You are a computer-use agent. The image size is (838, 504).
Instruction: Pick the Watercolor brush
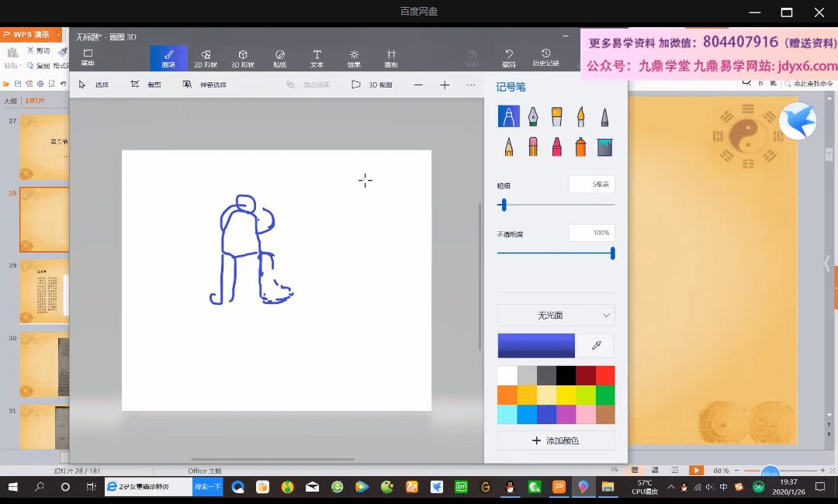click(580, 117)
